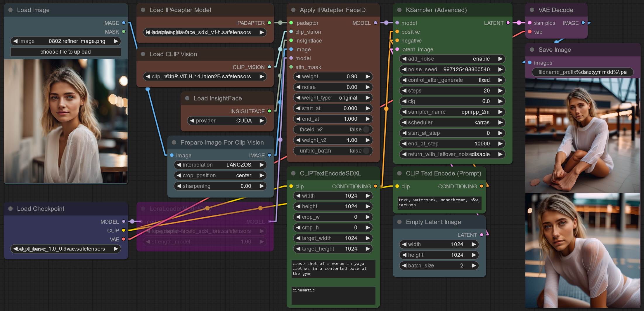644x311 pixels.
Task: Click the start_at slider showing 0.000
Action: click(x=333, y=108)
